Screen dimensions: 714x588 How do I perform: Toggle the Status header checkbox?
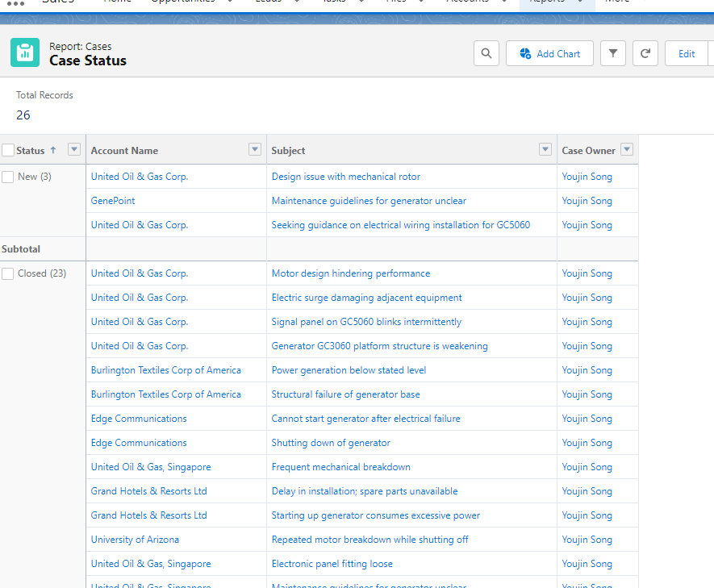tap(8, 150)
